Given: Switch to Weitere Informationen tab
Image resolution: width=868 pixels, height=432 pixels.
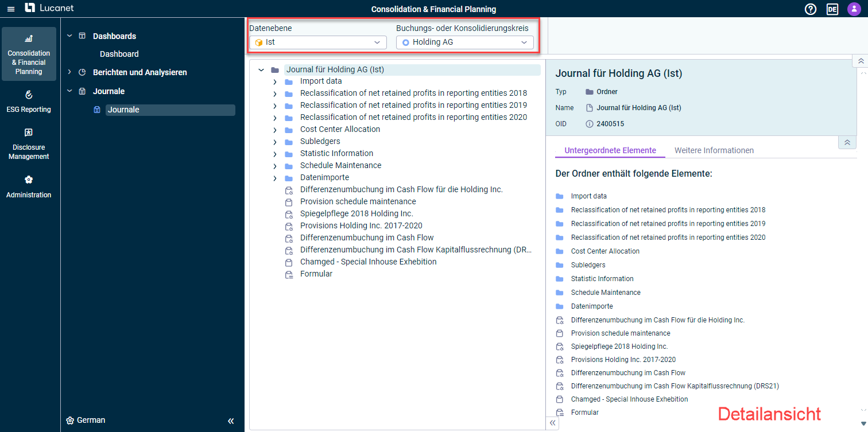Looking at the screenshot, I should [714, 150].
